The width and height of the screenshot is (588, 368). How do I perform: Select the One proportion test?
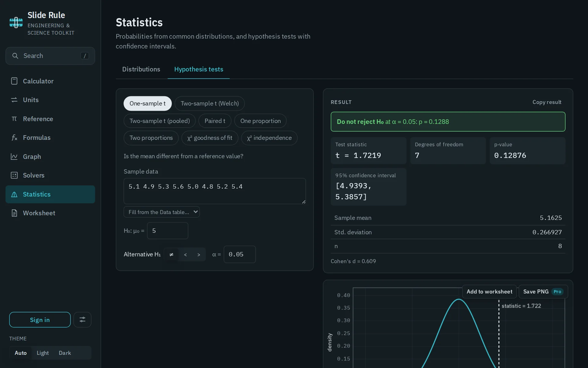[261, 121]
